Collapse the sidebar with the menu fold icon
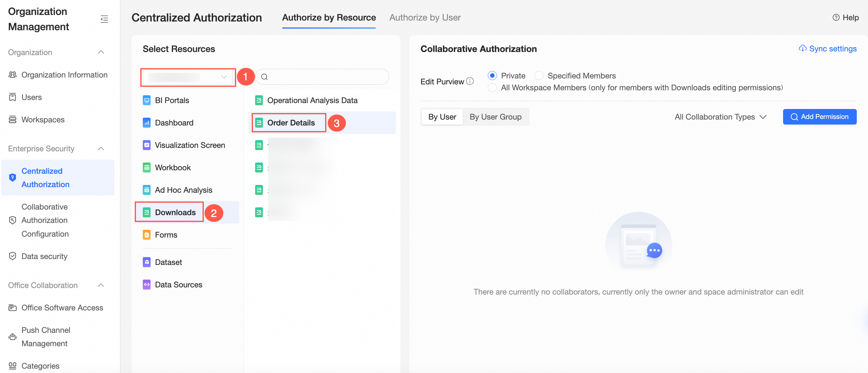Image resolution: width=868 pixels, height=373 pixels. pos(104,19)
